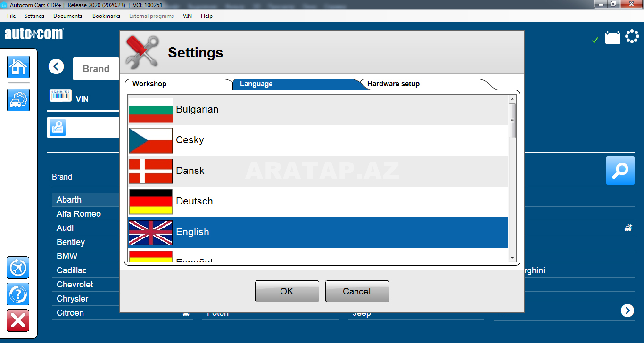The image size is (644, 343).
Task: Select the Danish flag icon
Action: tap(150, 171)
